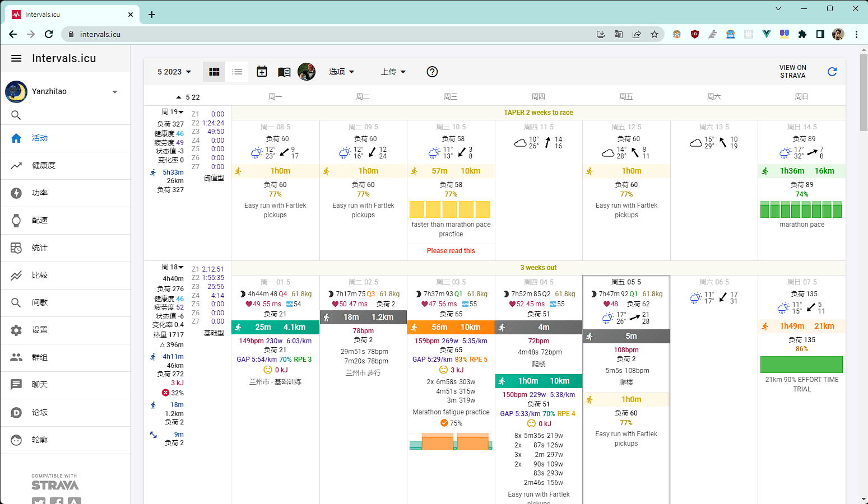
Task: Click the 轮廓 profile face icon
Action: point(16,440)
